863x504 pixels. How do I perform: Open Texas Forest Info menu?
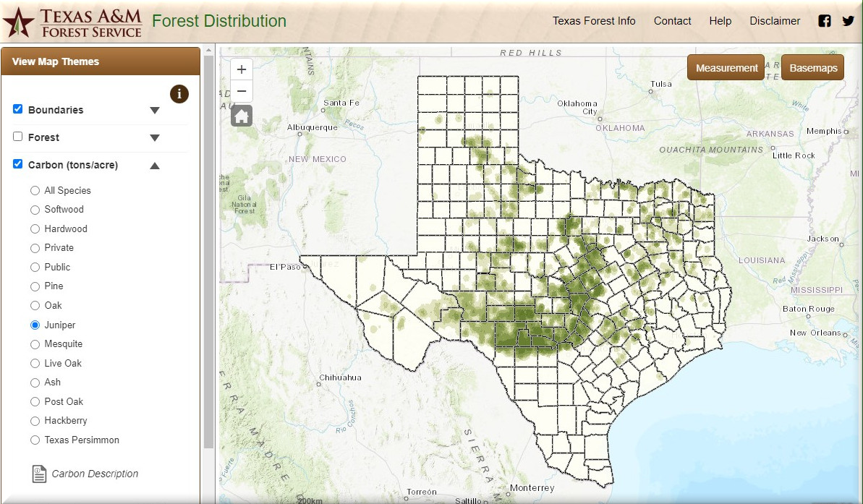(x=594, y=21)
